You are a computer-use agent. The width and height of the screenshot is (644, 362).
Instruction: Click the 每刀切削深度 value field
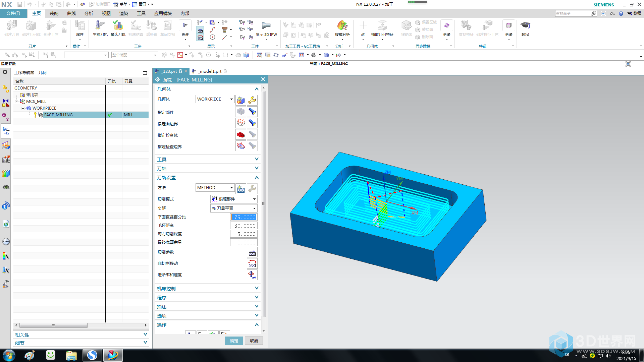point(244,234)
